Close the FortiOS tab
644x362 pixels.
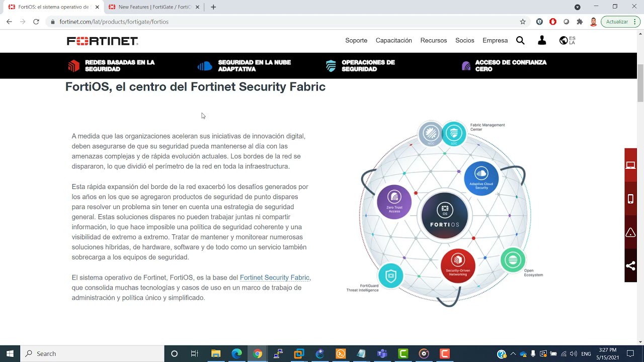[x=97, y=7]
